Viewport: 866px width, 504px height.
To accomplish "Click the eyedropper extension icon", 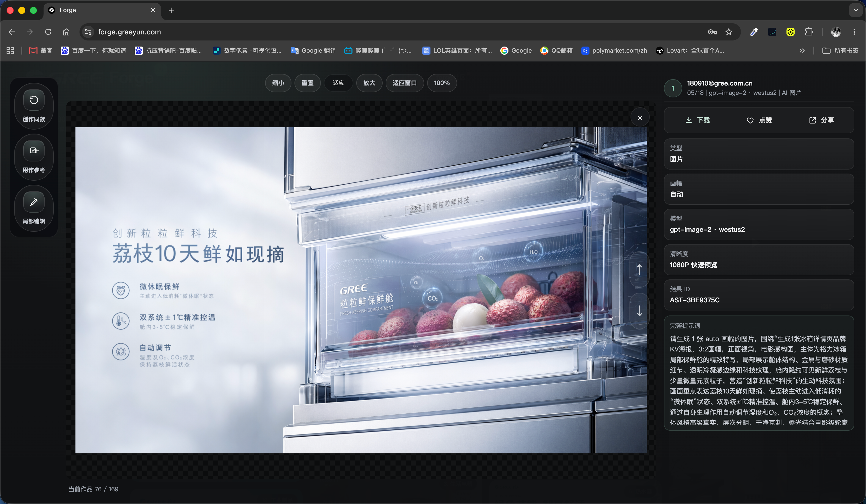I will coord(754,32).
